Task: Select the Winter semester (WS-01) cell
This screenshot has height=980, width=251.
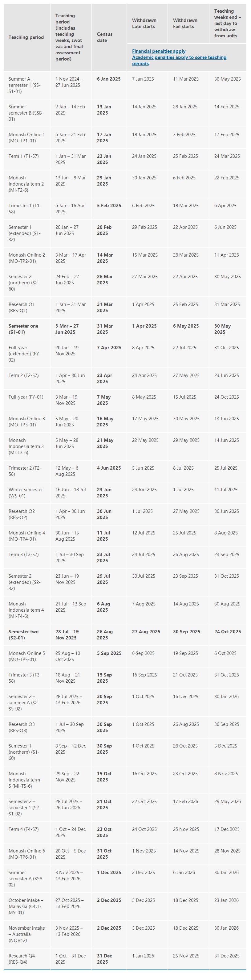Action: pyautogui.click(x=26, y=493)
